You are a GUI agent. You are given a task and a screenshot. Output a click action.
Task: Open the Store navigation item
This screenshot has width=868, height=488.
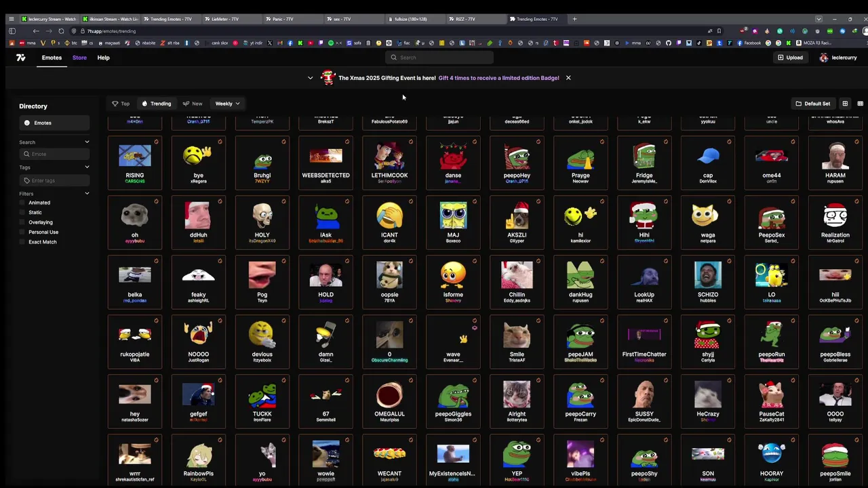[x=79, y=58]
